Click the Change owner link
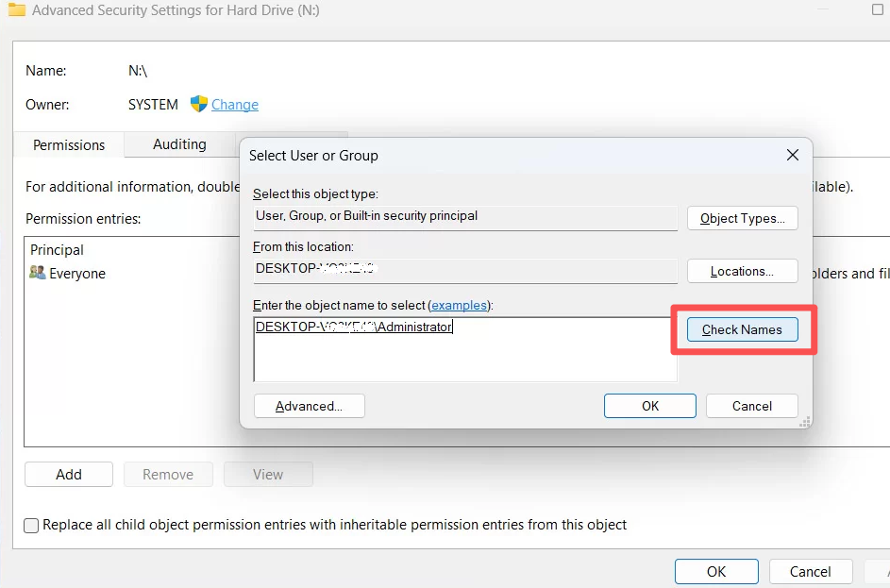This screenshot has height=588, width=890. tap(235, 105)
